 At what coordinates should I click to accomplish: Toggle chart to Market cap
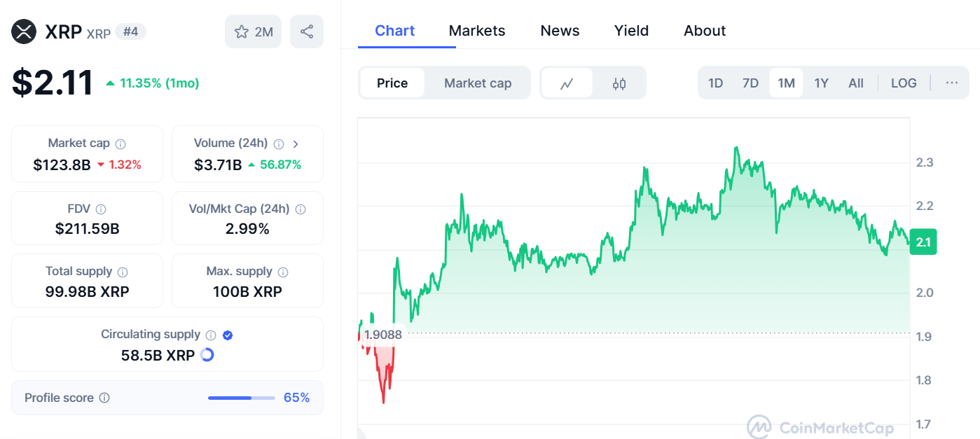[478, 83]
